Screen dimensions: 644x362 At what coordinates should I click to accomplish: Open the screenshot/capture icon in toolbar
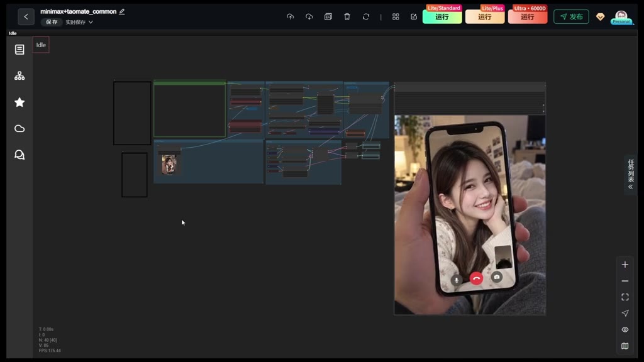click(328, 17)
